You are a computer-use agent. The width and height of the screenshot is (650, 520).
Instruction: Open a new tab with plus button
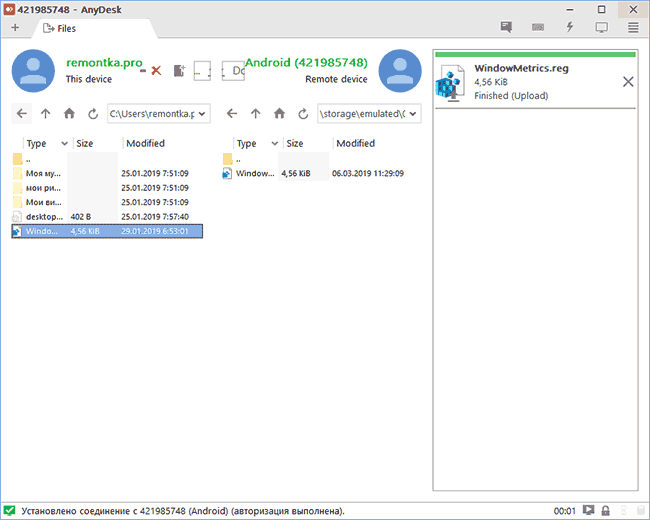pos(14,27)
